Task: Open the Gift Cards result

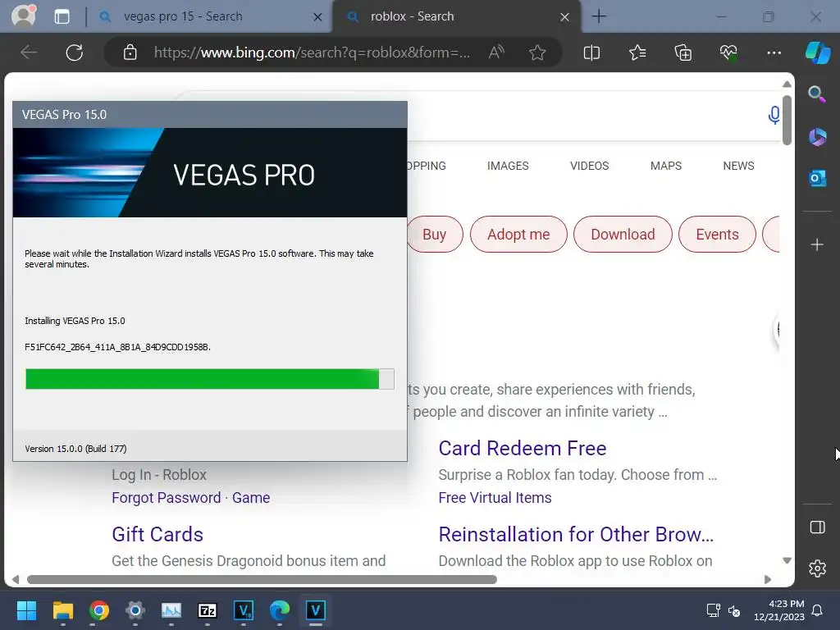Action: tap(157, 534)
